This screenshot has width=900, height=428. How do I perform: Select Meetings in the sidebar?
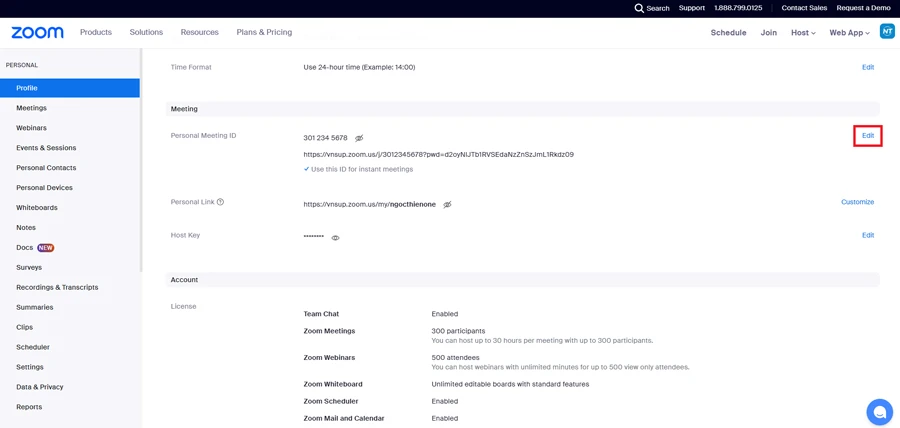[31, 108]
